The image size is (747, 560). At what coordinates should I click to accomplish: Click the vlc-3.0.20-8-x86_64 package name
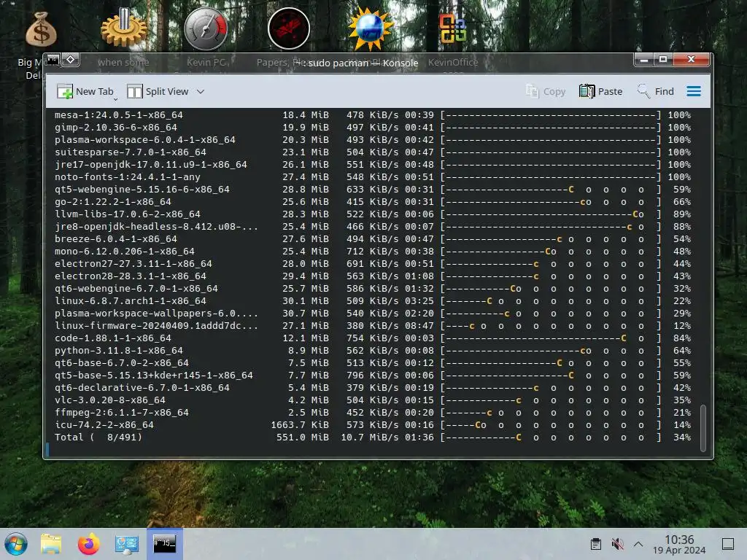(x=110, y=400)
